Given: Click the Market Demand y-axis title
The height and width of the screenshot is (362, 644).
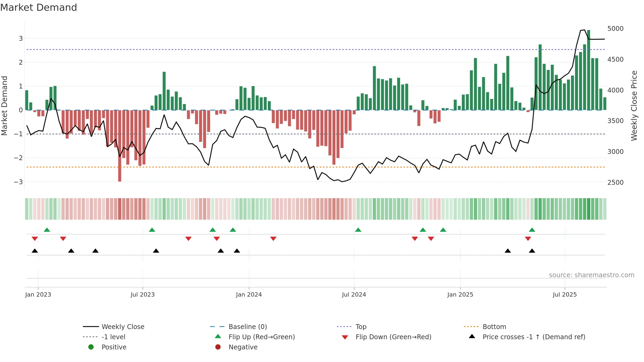Looking at the screenshot, I should pyautogui.click(x=4, y=106).
